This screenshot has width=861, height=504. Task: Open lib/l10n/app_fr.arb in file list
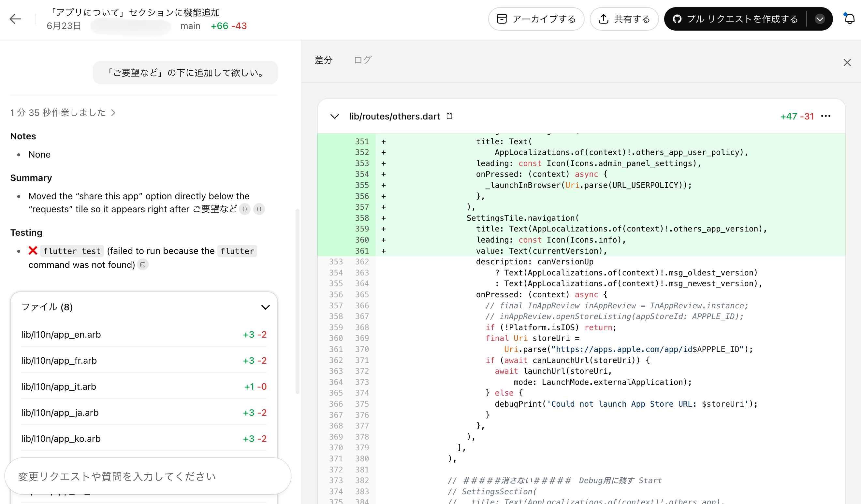(x=144, y=360)
